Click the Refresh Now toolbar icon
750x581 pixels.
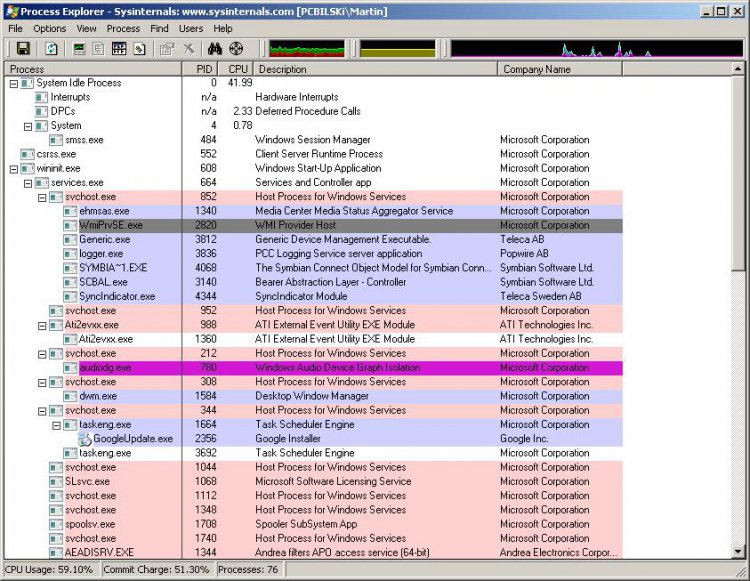click(x=51, y=48)
